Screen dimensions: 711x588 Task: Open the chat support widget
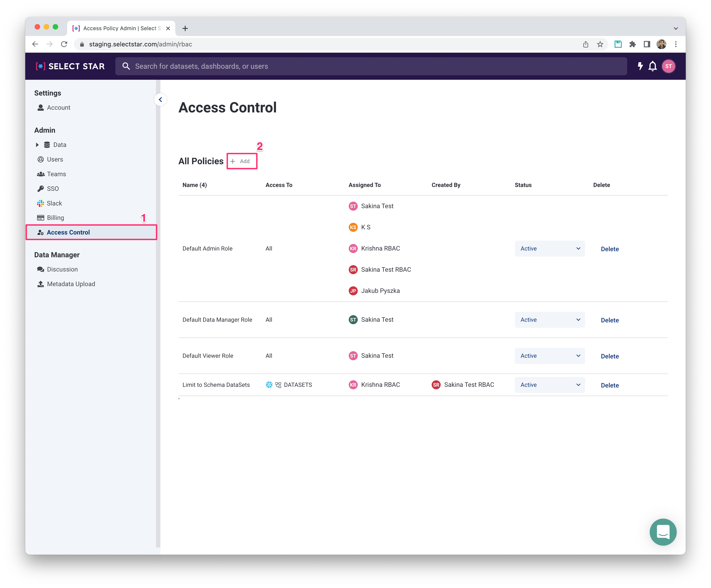pos(663,532)
